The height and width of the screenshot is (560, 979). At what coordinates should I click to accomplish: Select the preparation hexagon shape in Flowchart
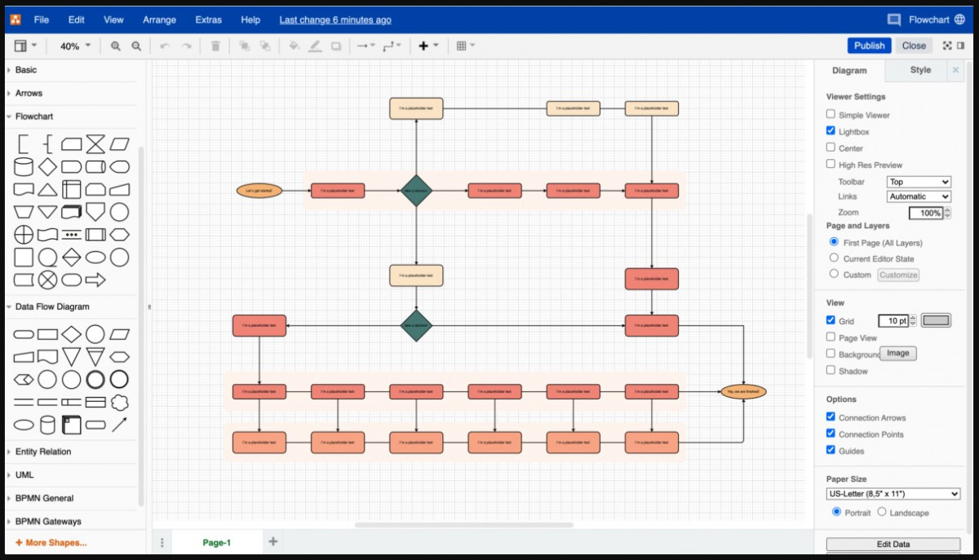pyautogui.click(x=119, y=235)
